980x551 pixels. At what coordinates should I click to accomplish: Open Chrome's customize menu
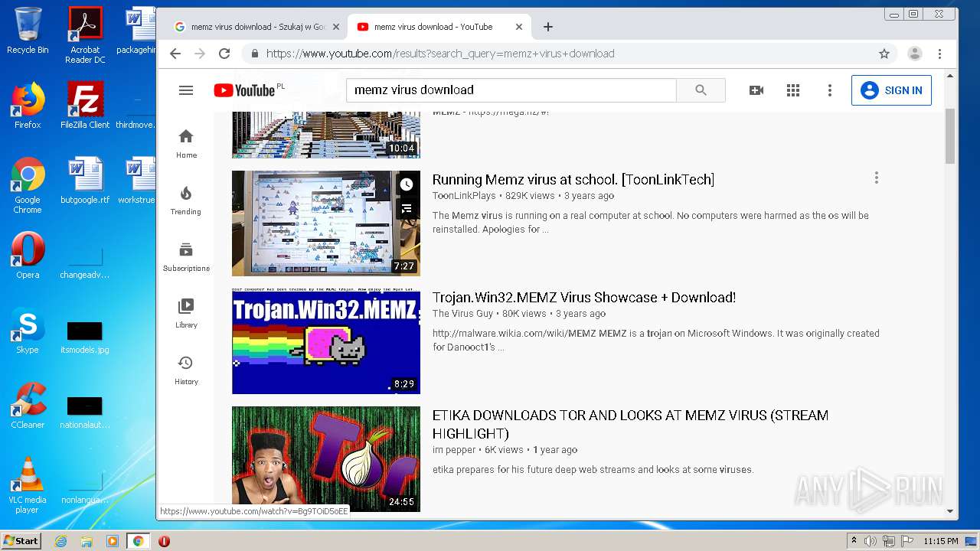pyautogui.click(x=939, y=54)
